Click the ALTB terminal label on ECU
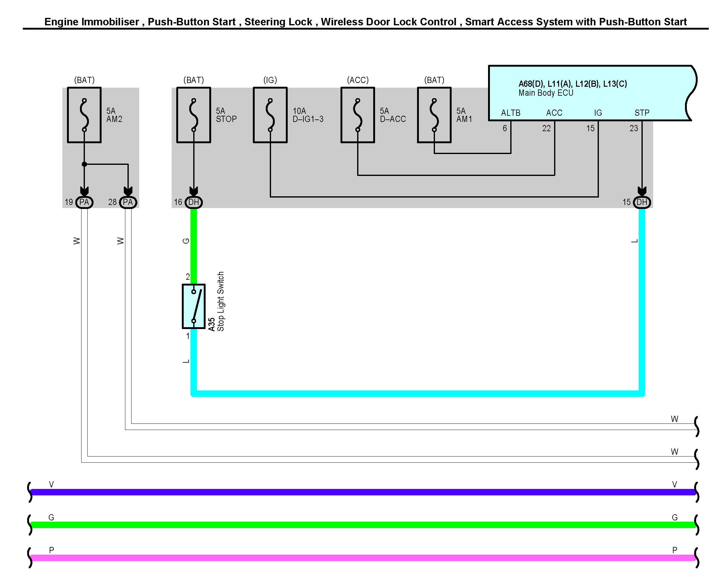 (x=511, y=113)
